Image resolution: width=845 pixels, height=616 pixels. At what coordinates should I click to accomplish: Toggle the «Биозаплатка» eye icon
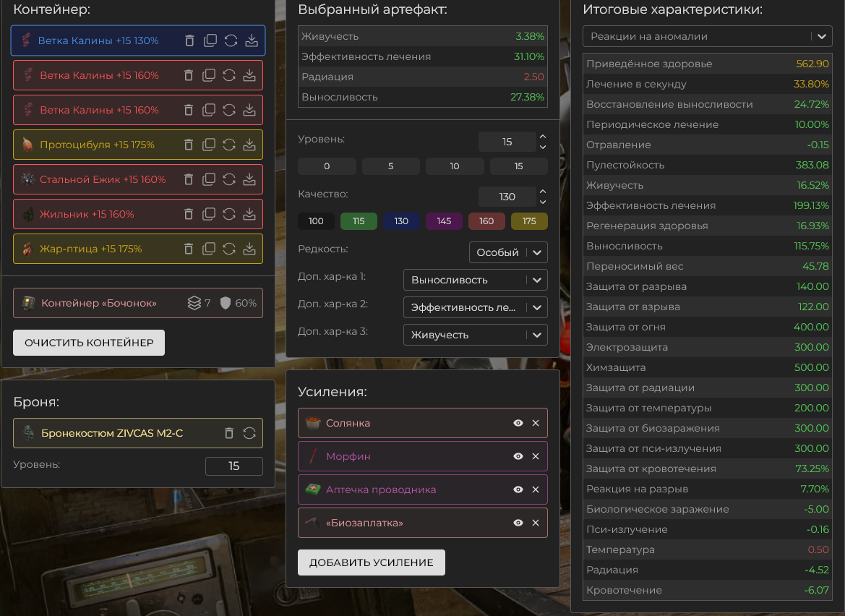(518, 523)
